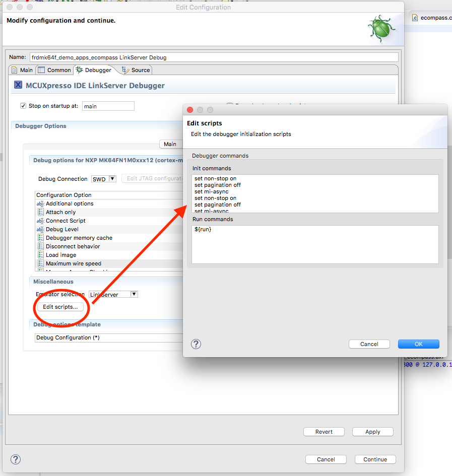Click the first 'set non-stop on' line
Screen dimensions: 452x476
click(x=215, y=178)
